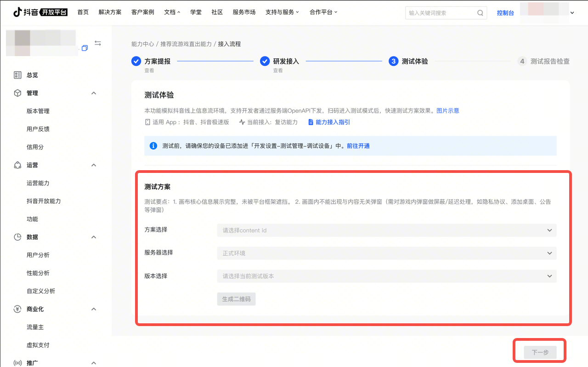The image size is (588, 367).
Task: Click the keyword search input field
Action: pos(440,13)
